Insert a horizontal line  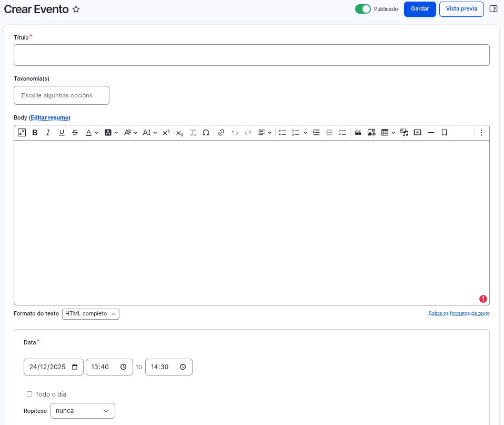tap(431, 133)
